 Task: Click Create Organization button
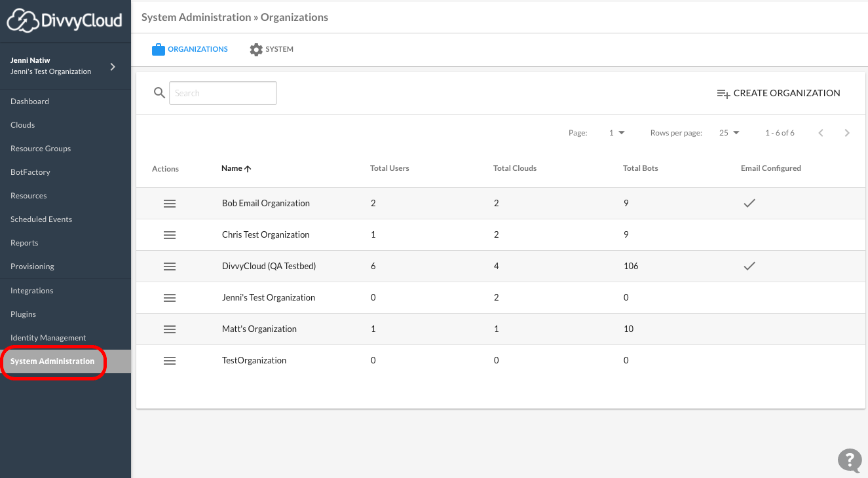[x=778, y=94]
